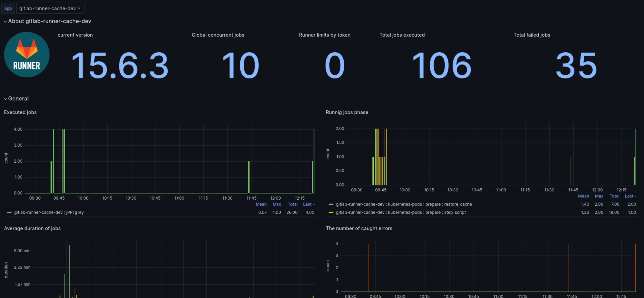The image size is (644, 298).
Task: Click the GitLab Runner logo image
Action: point(27,54)
